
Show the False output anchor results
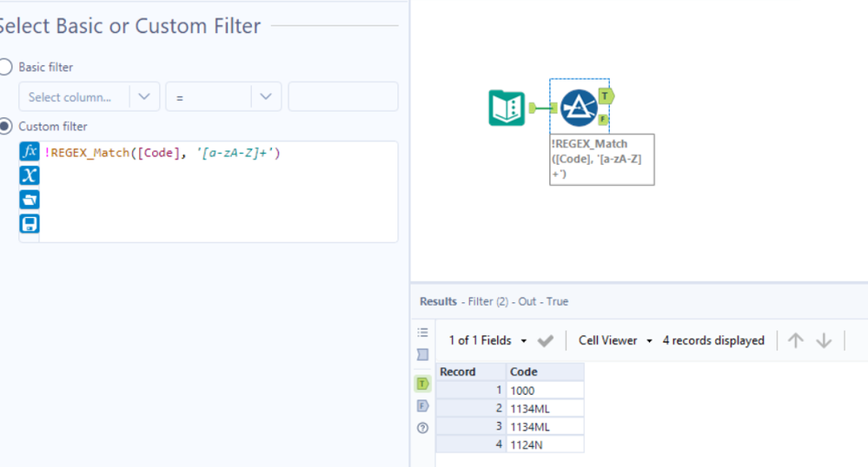[x=423, y=405]
